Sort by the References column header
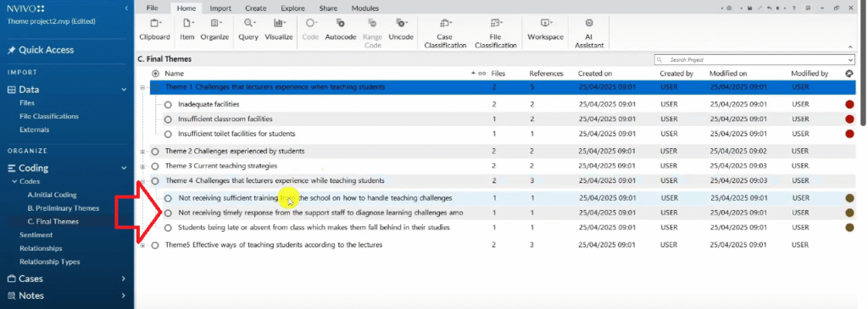Screen dimensions: 868x309 [546, 73]
